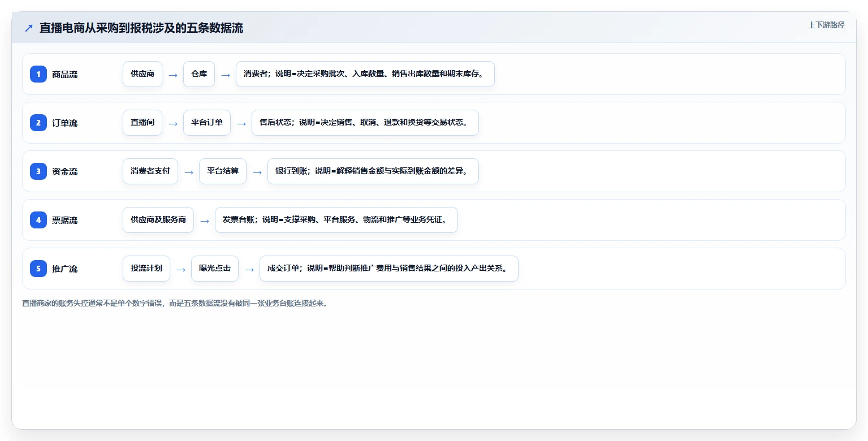Screen dimensions: 868x441
Task: Click the number 2 badge for 订单流
Action: point(38,123)
